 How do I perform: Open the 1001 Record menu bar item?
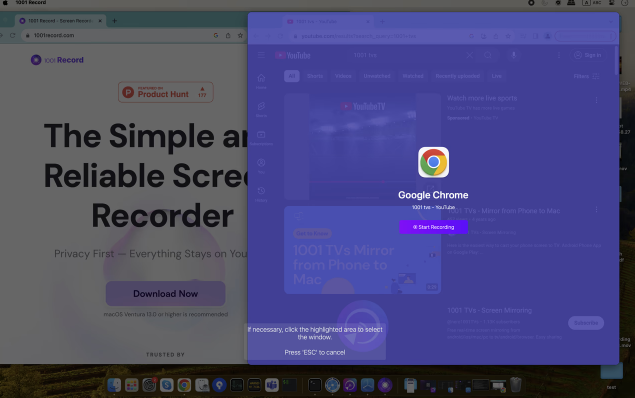31,2
